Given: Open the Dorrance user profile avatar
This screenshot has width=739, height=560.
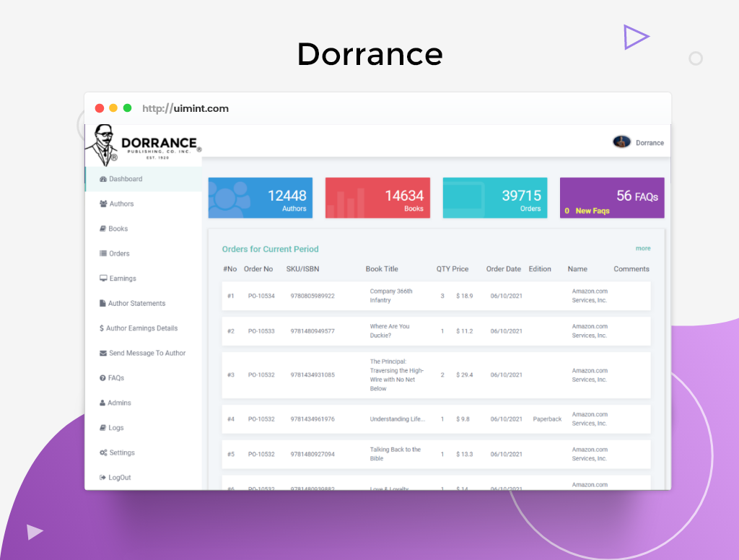Looking at the screenshot, I should click(621, 142).
